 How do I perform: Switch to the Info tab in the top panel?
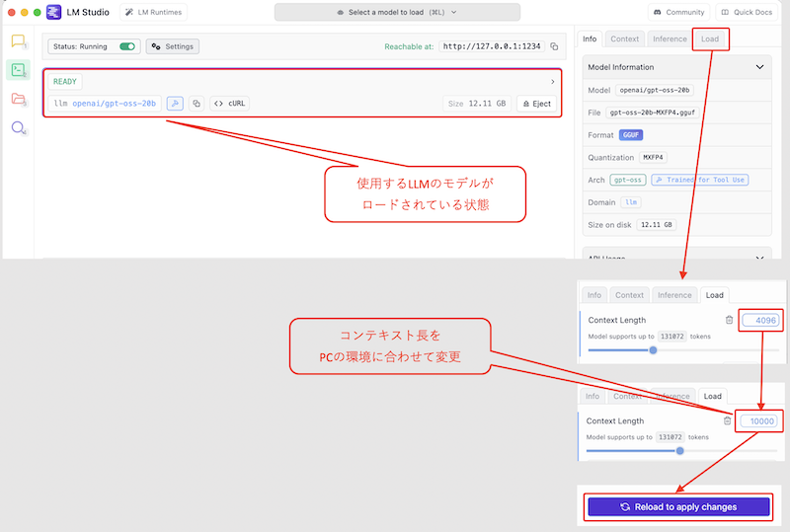click(x=590, y=38)
